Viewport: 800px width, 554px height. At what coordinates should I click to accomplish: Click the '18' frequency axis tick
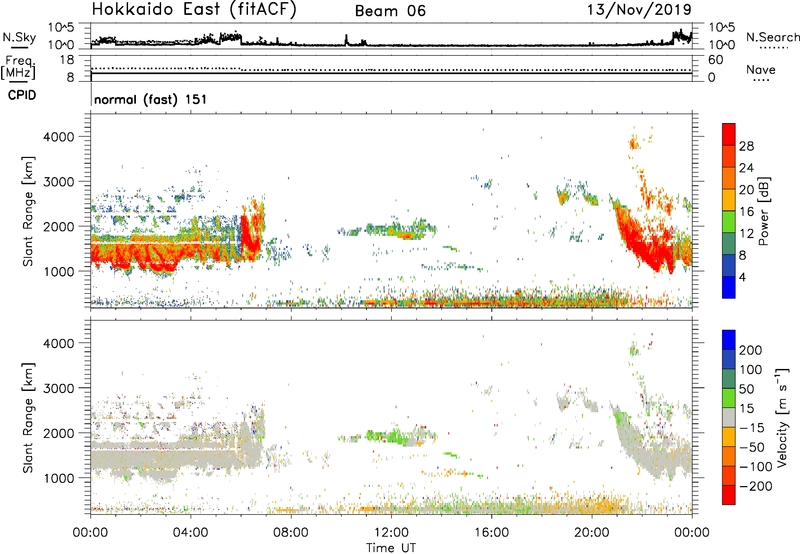coord(67,60)
